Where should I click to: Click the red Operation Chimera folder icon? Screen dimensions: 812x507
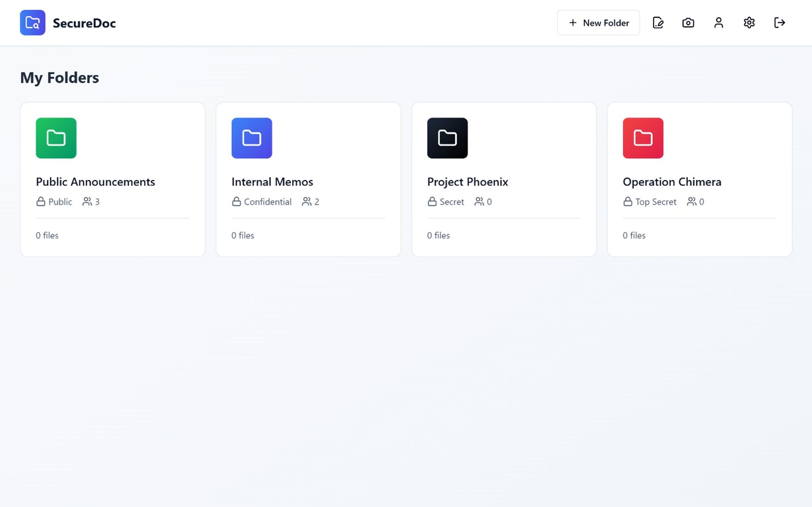point(643,138)
